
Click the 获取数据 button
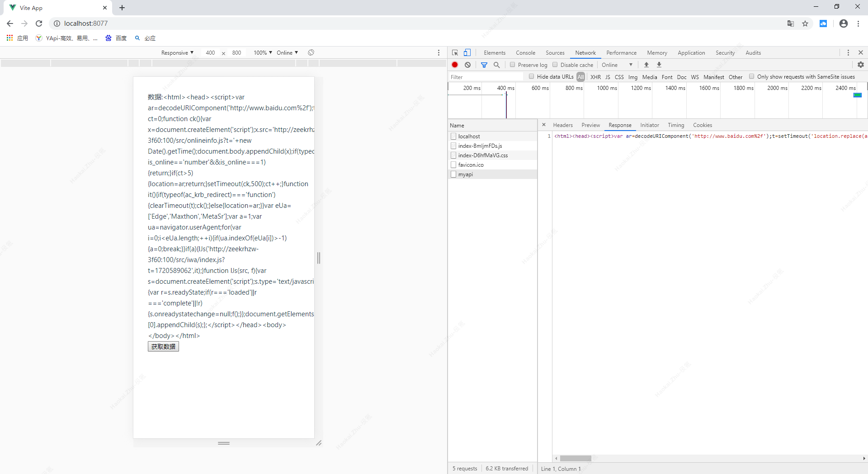163,347
